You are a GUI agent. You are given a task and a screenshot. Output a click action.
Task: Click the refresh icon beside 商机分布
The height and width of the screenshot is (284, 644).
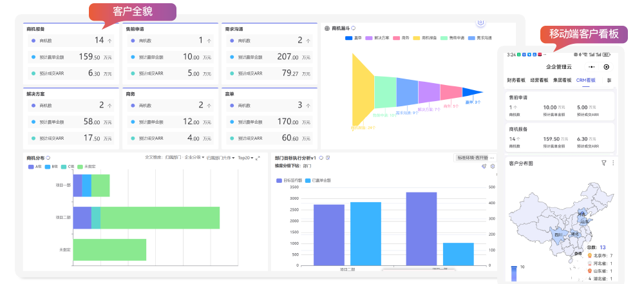click(48, 158)
